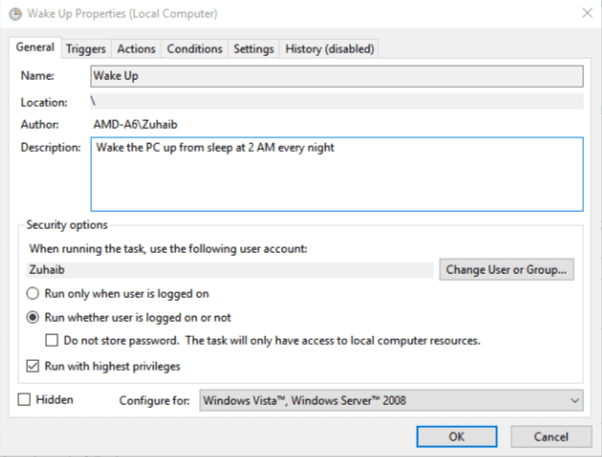Click the clock icon in the title bar
The image size is (602, 457).
pos(15,14)
